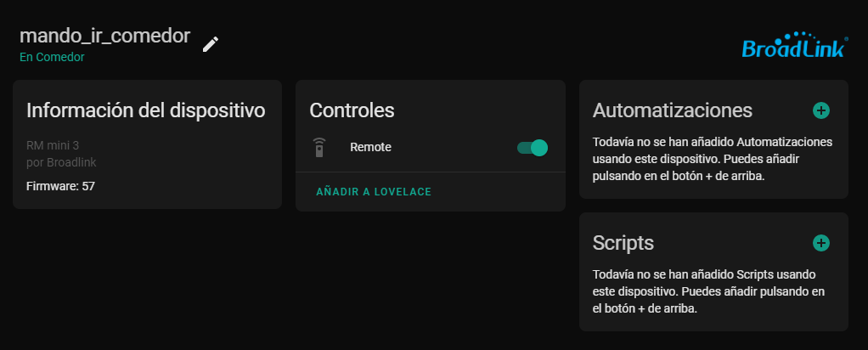Select the Firmware: 57 text
Screen dimensions: 868x350
60,186
